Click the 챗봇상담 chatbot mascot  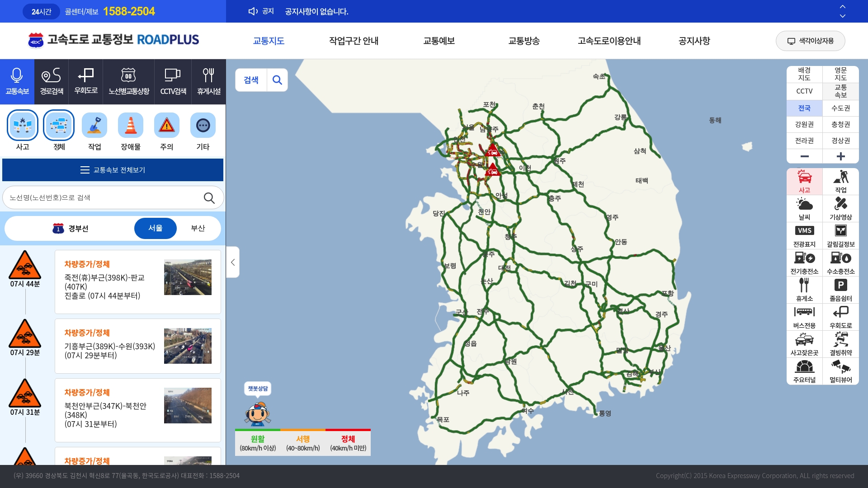[257, 413]
